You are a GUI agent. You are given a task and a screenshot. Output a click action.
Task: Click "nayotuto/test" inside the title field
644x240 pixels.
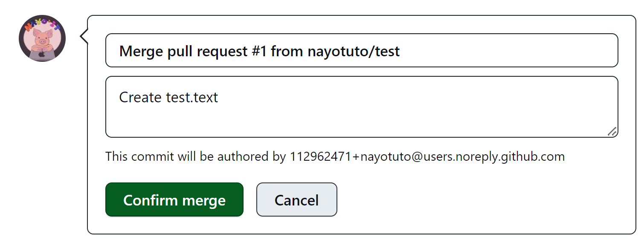[354, 52]
